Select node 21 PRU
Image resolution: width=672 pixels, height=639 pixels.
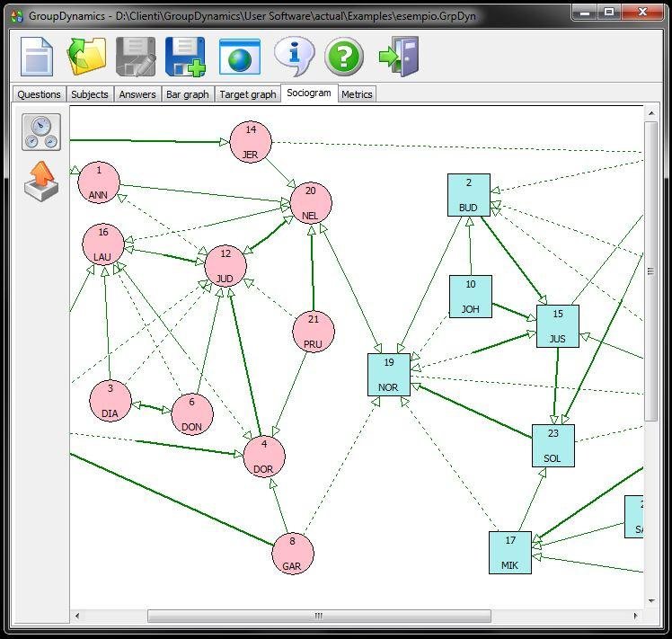coord(314,332)
